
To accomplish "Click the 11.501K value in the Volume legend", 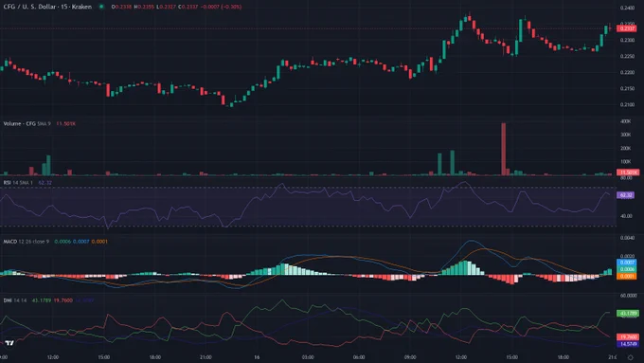I will (65, 124).
